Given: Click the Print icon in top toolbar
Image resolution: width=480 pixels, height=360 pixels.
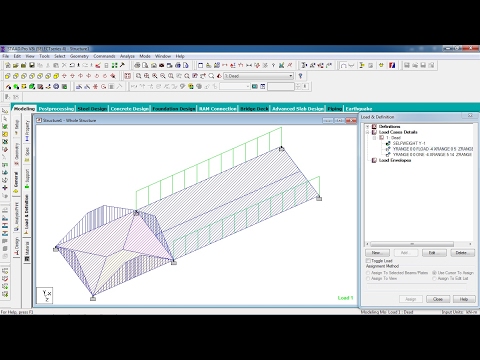Looking at the screenshot, I should [137, 65].
